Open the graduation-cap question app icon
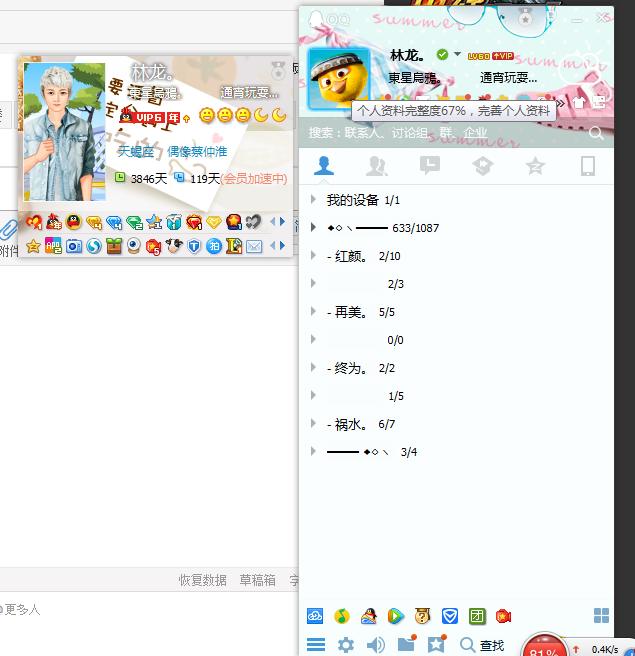Screen dimensions: 635x656 coord(422,616)
